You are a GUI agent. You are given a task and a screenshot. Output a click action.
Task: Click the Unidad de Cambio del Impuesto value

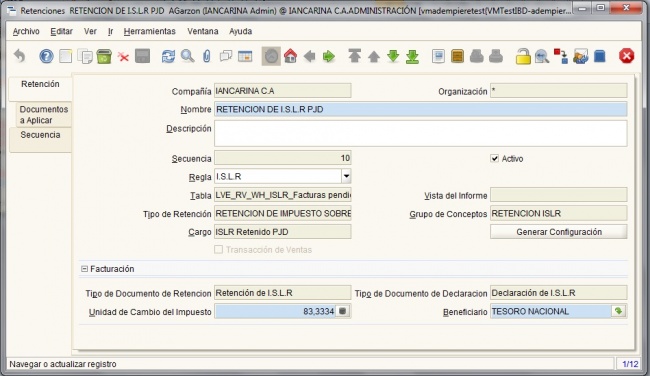pos(275,311)
